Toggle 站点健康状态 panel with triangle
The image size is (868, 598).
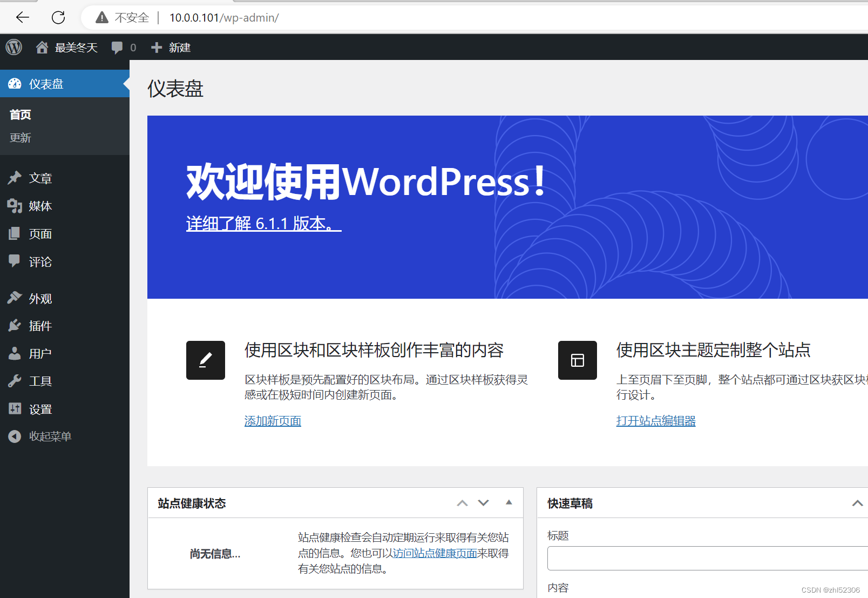(x=508, y=502)
